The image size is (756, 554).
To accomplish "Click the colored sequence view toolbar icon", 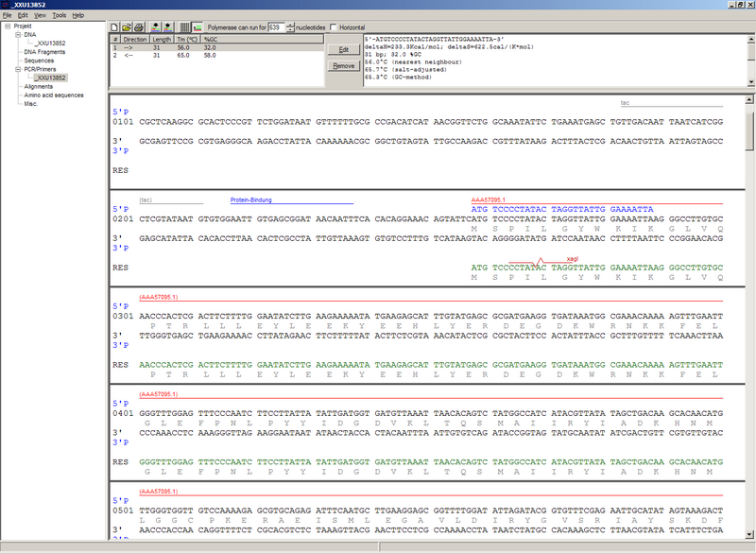I will tap(198, 27).
